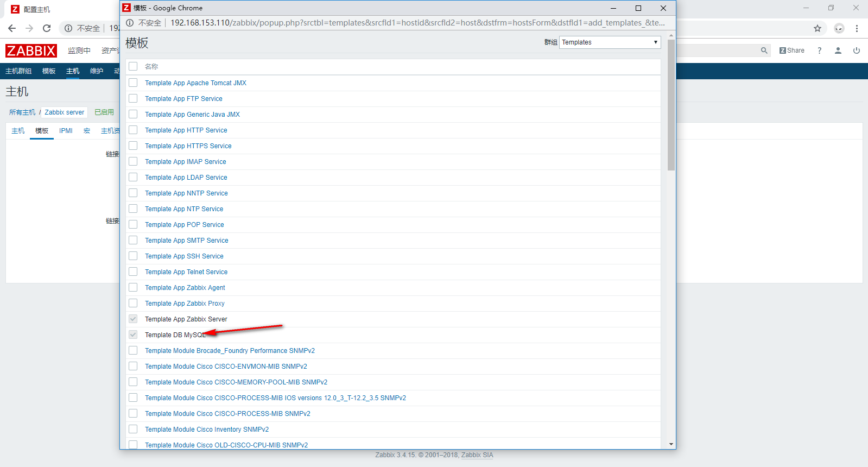Click the Template App Zabbix Server row text

point(186,319)
